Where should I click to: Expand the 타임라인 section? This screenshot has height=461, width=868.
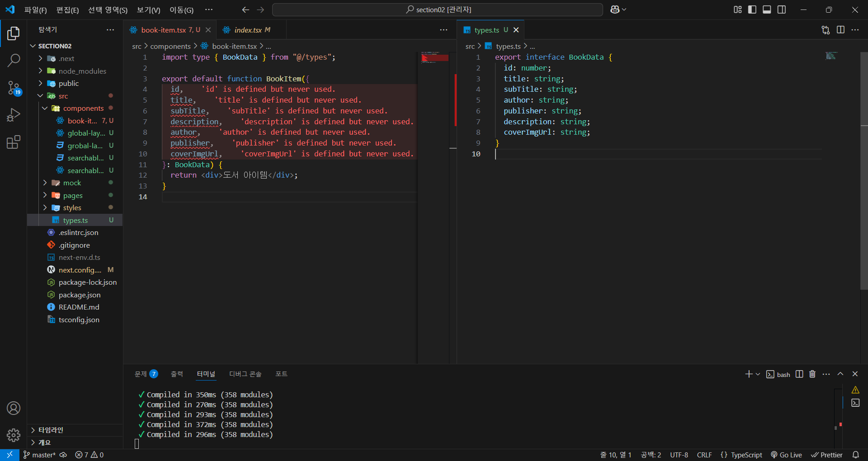pyautogui.click(x=51, y=430)
